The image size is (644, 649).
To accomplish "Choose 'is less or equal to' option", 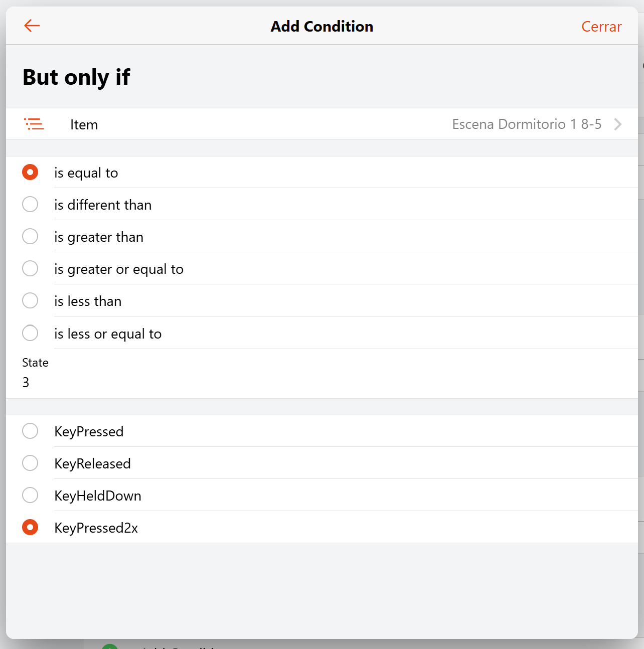I will pyautogui.click(x=30, y=333).
